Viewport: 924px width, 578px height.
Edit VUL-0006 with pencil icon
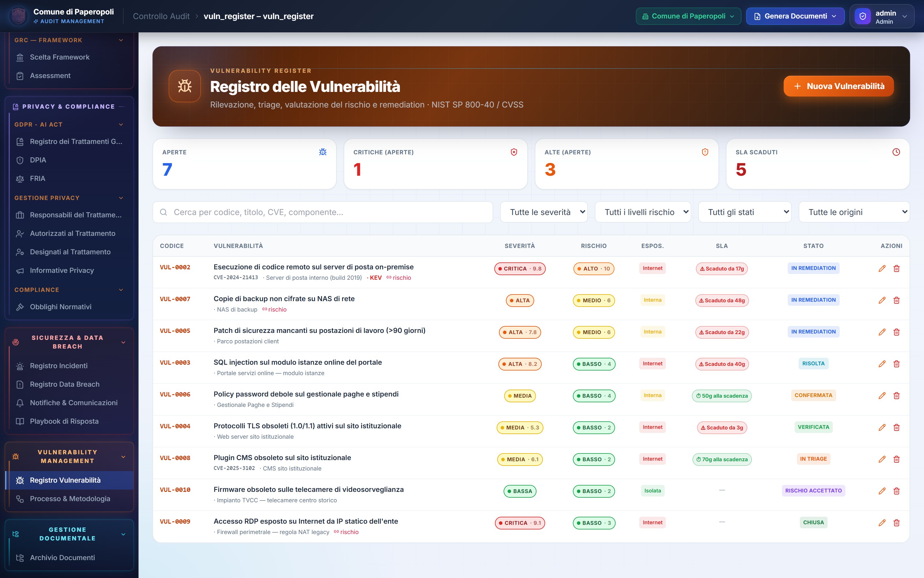click(x=882, y=395)
